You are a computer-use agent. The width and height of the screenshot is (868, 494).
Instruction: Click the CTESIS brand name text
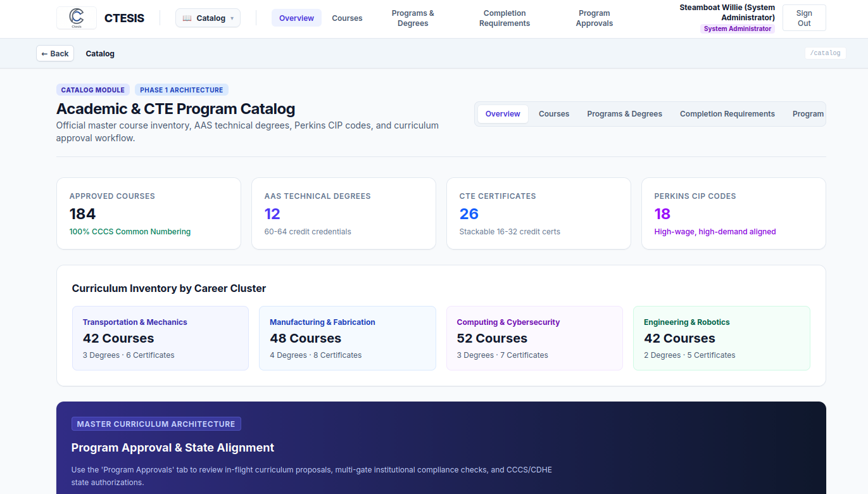(x=124, y=18)
